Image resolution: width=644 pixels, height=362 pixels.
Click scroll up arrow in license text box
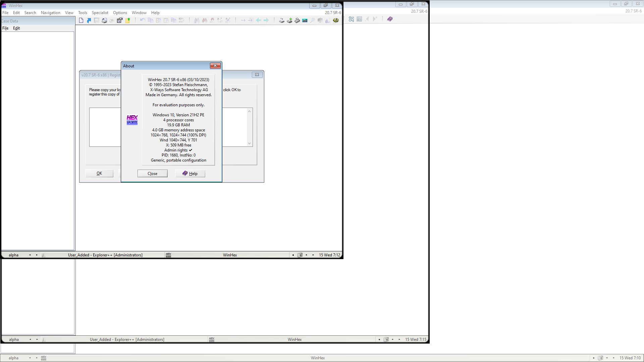tap(249, 111)
